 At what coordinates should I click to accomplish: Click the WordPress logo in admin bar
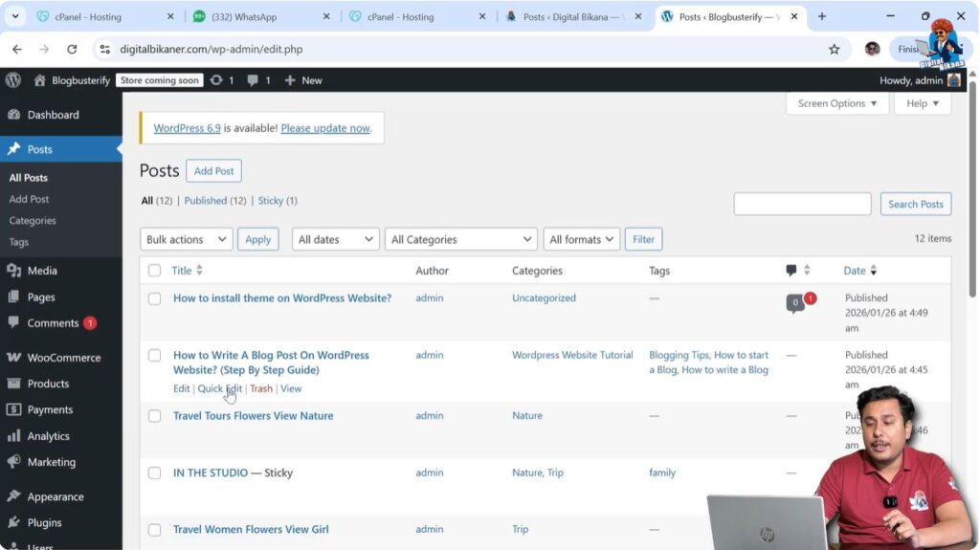pyautogui.click(x=13, y=80)
